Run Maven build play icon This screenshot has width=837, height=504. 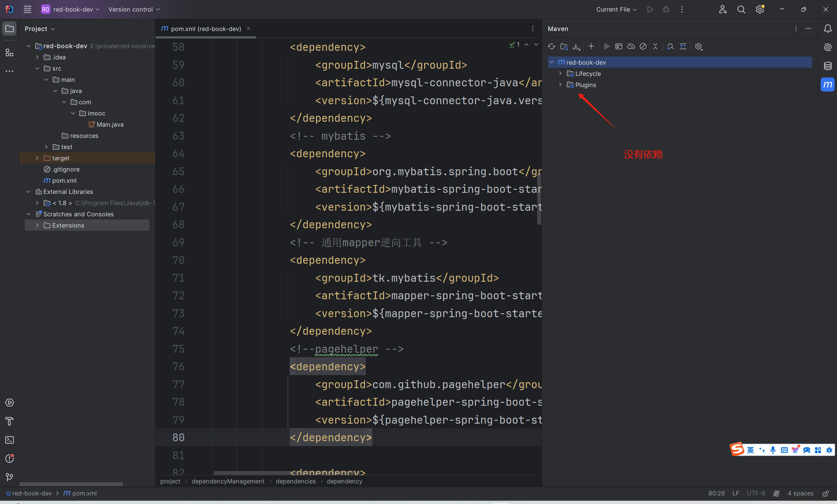(607, 46)
